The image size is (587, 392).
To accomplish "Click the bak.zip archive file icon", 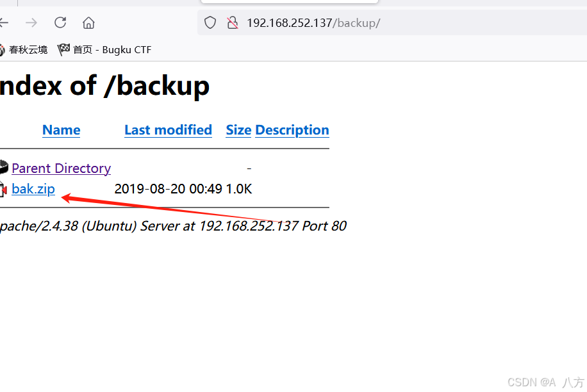I will [x=3, y=189].
